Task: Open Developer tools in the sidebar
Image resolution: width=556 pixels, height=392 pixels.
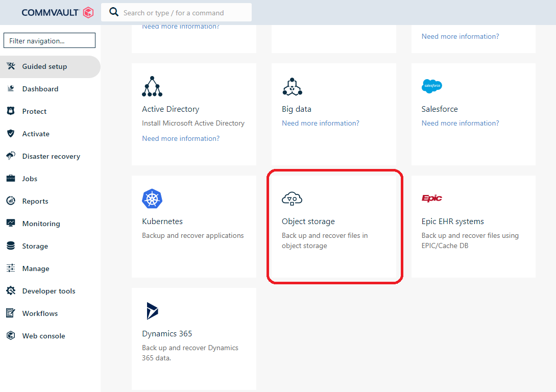Action: point(49,291)
